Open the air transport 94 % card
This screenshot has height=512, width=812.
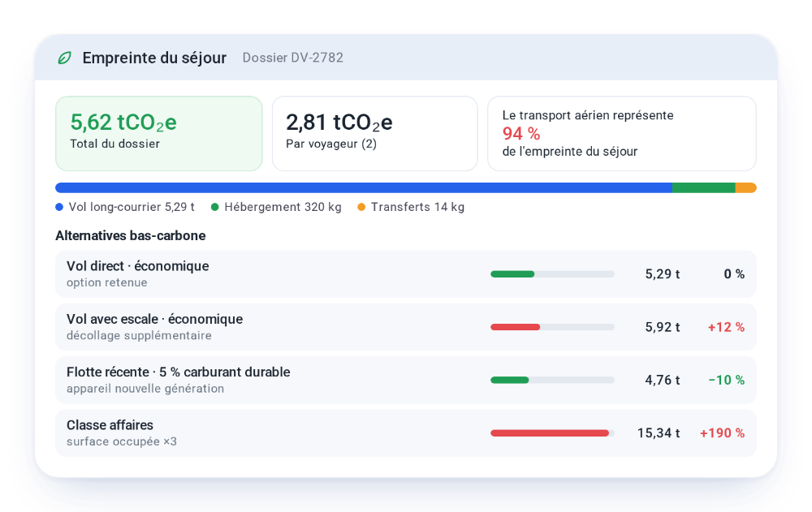pos(622,134)
